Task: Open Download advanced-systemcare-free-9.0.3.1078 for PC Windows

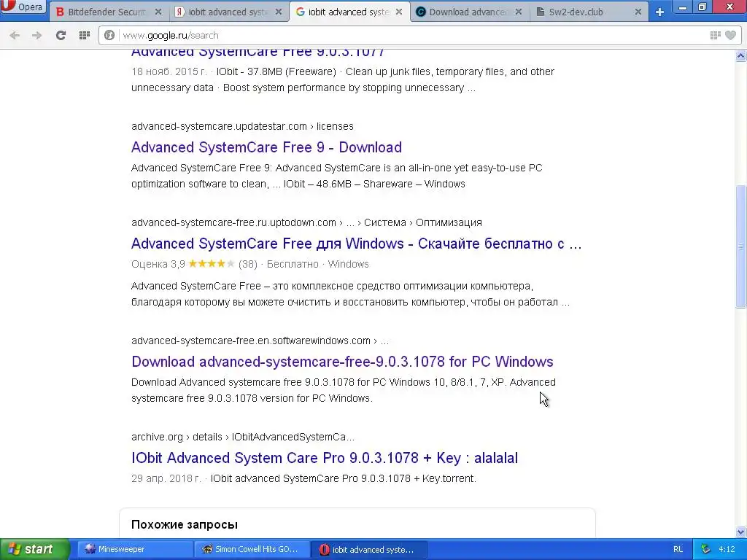Action: [x=342, y=362]
